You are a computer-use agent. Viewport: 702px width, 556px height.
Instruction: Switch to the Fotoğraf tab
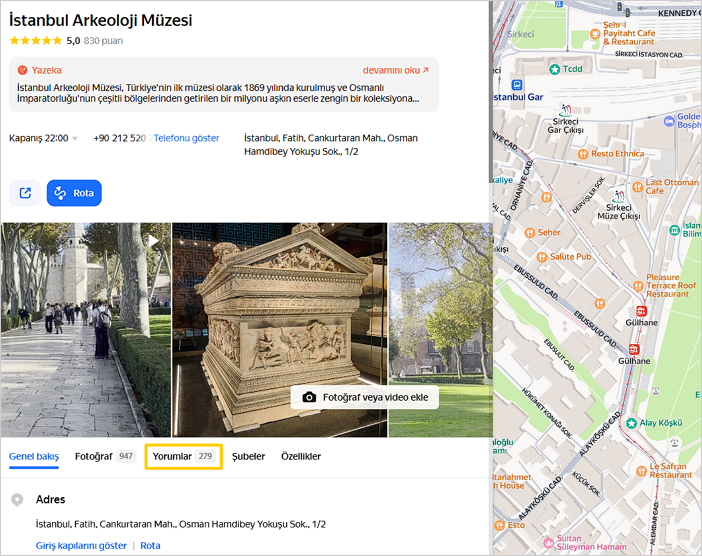point(105,456)
